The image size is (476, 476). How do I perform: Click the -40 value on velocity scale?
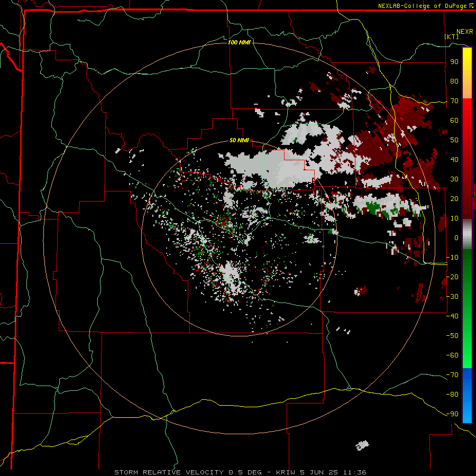pyautogui.click(x=452, y=316)
